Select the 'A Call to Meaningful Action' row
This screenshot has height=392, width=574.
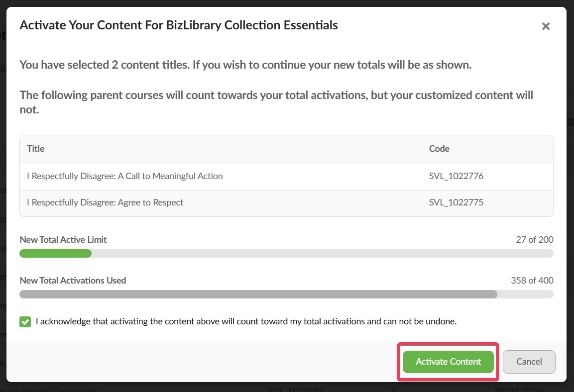tap(125, 176)
